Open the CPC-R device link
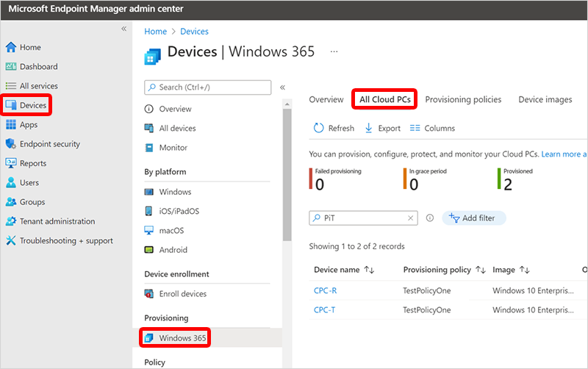 [325, 290]
